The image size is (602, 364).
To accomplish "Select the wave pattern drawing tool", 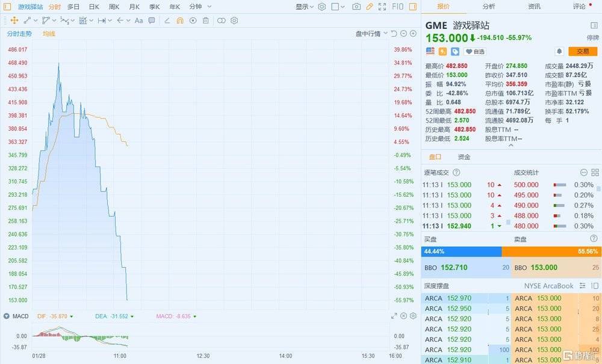I will [x=64, y=20].
